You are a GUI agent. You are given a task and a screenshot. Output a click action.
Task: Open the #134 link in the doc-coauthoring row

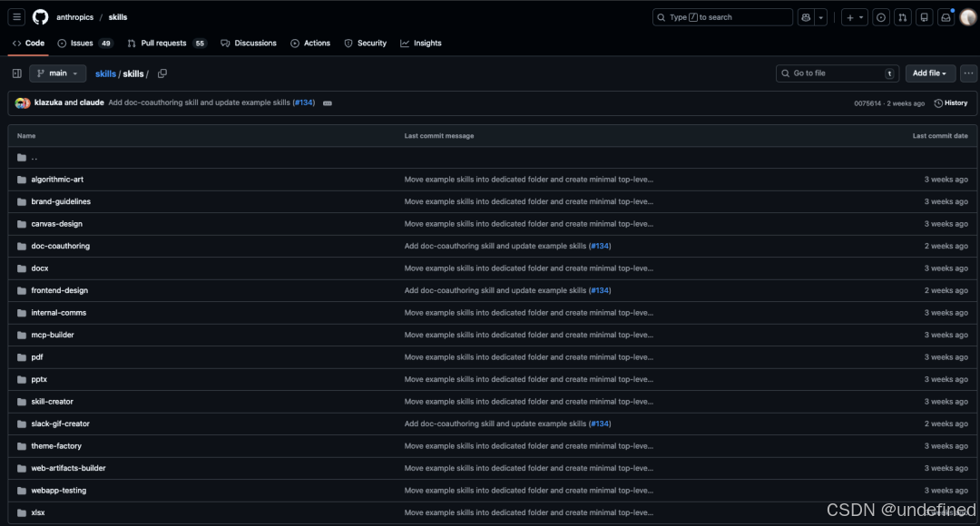pyautogui.click(x=600, y=246)
